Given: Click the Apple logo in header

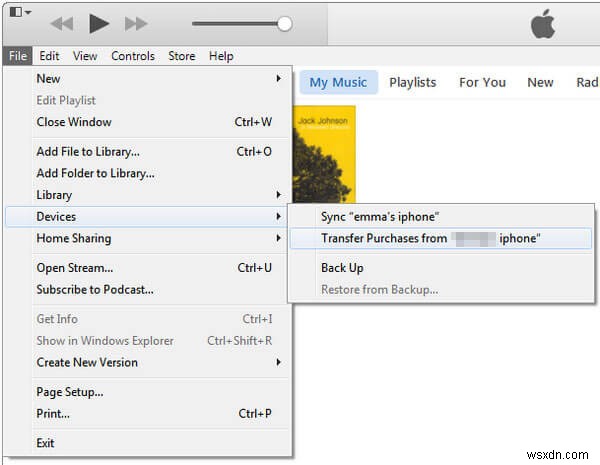Looking at the screenshot, I should coord(543,24).
